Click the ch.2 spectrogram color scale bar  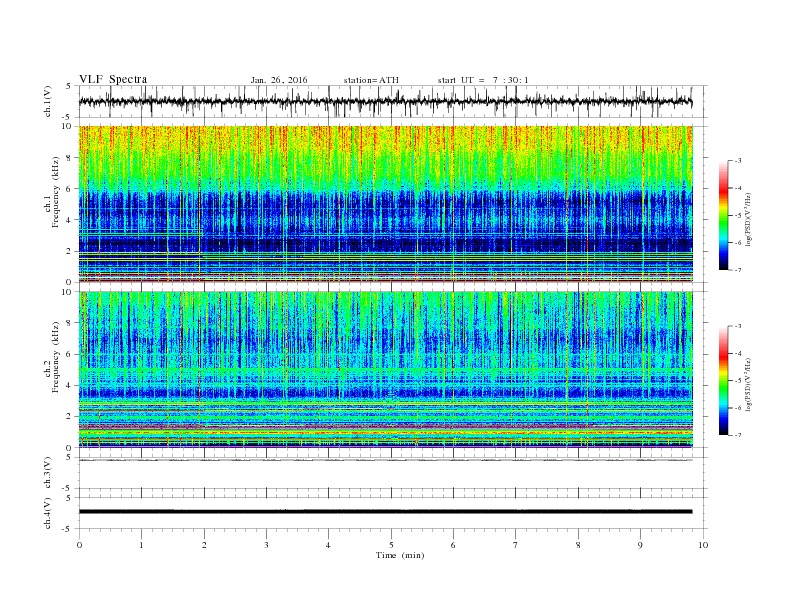723,381
